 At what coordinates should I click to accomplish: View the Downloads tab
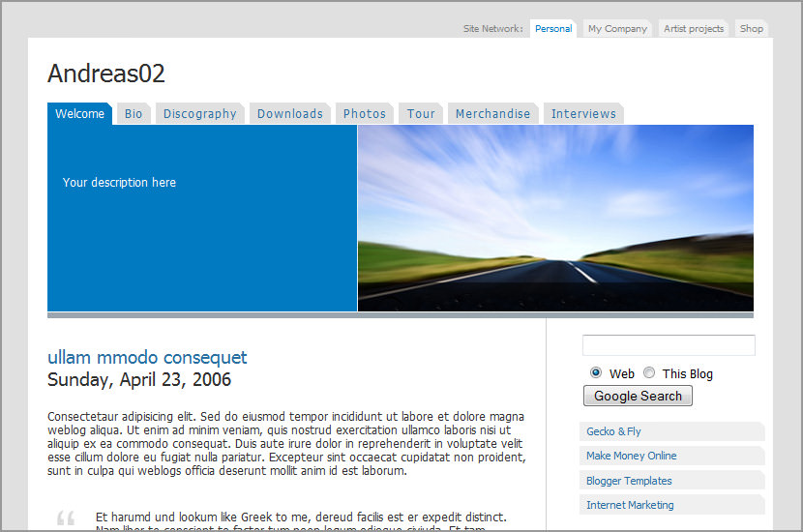pos(289,114)
